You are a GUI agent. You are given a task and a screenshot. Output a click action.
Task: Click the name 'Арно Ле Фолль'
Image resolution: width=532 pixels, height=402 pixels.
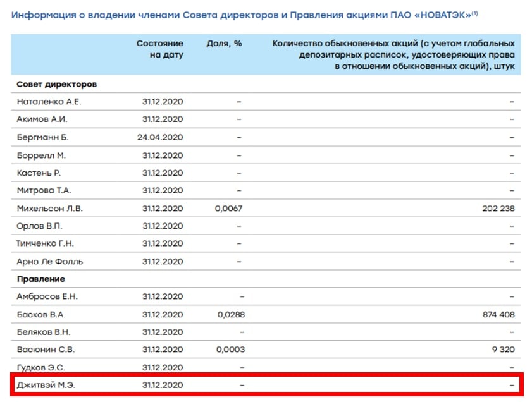click(x=50, y=262)
